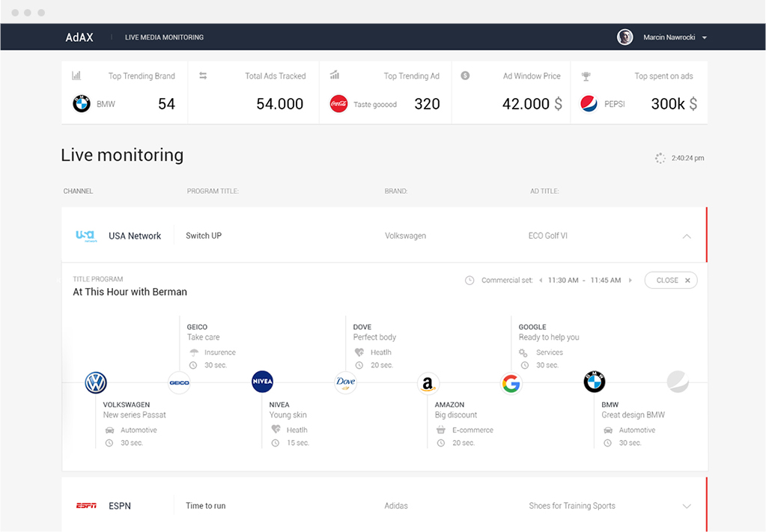Click the USA Network channel logo
The image size is (766, 532).
point(86,236)
